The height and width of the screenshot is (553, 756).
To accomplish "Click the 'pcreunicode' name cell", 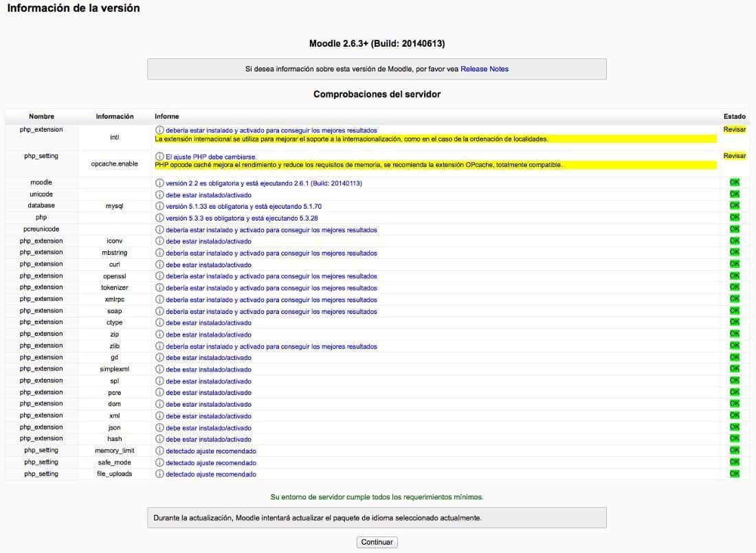I will coord(41,229).
